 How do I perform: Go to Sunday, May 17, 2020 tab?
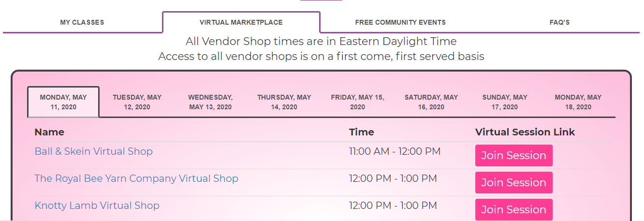coord(504,102)
